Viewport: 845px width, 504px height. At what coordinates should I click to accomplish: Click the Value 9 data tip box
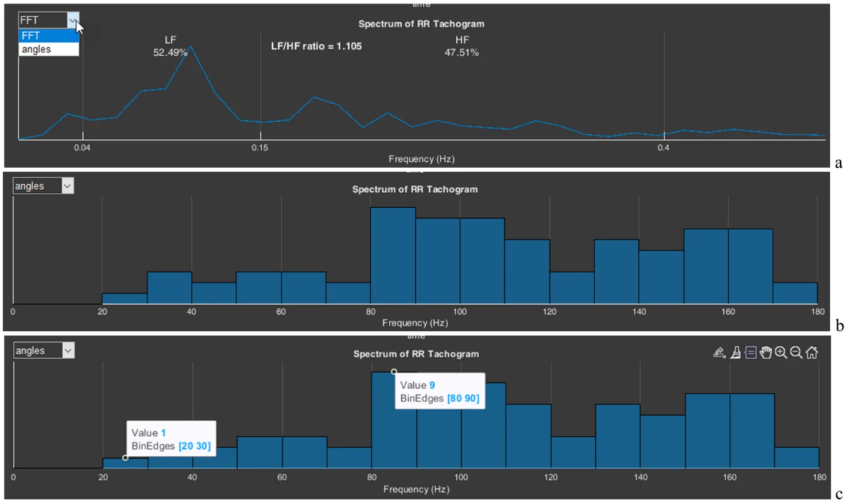(440, 391)
